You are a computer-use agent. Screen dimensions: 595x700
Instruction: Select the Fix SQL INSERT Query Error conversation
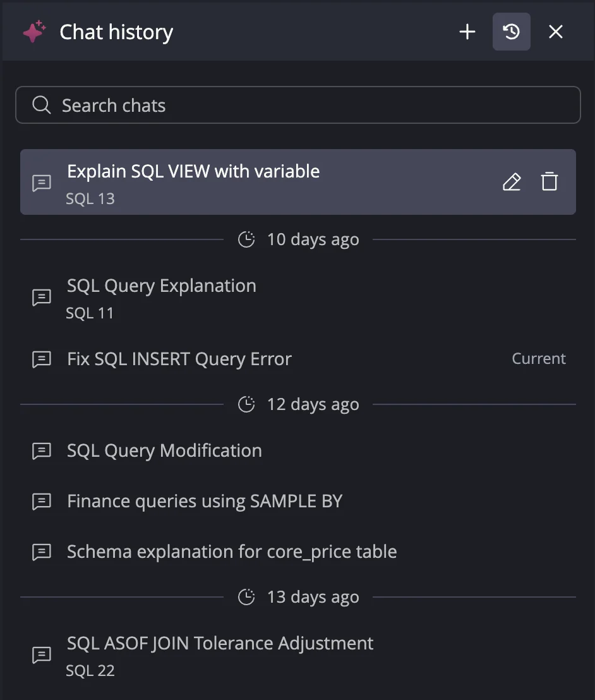(x=179, y=358)
